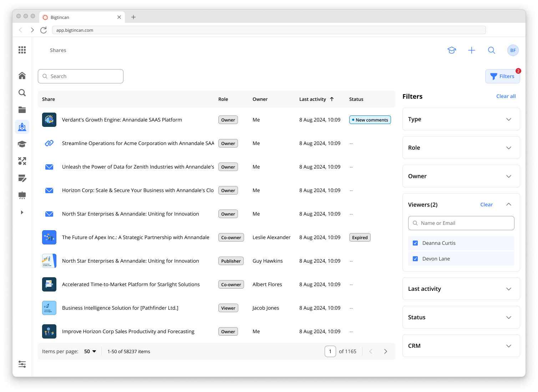Open the items per page dropdown
The width and height of the screenshot is (538, 392).
[x=90, y=351]
